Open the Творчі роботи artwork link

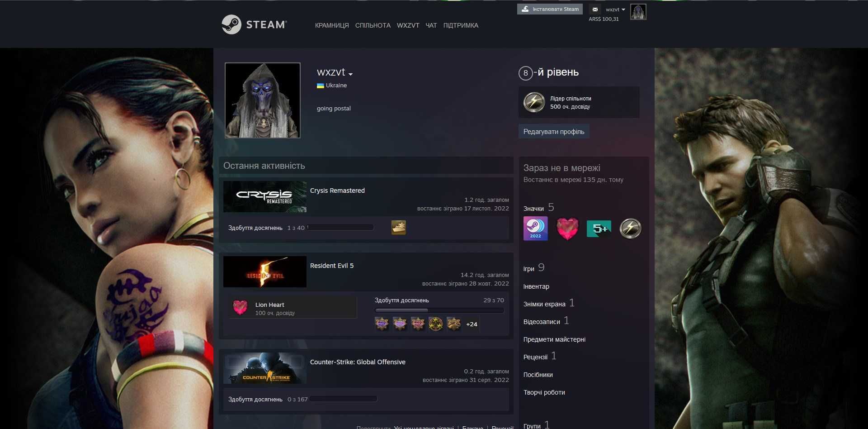pyautogui.click(x=544, y=392)
